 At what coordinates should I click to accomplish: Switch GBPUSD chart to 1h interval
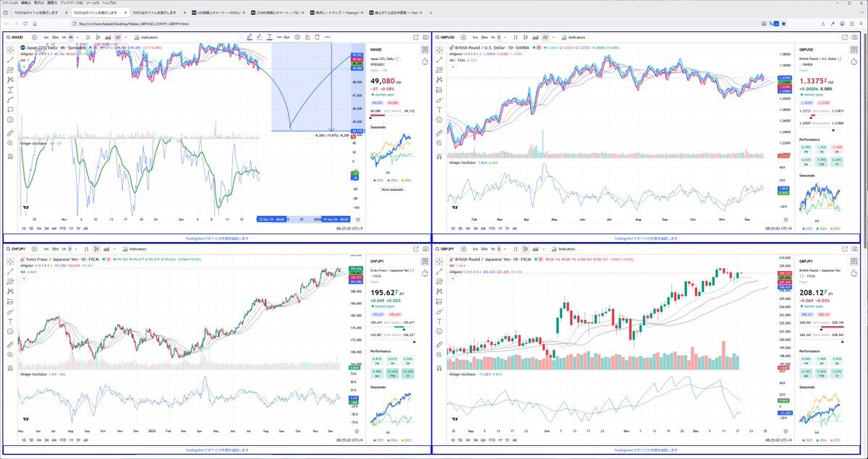(x=493, y=37)
